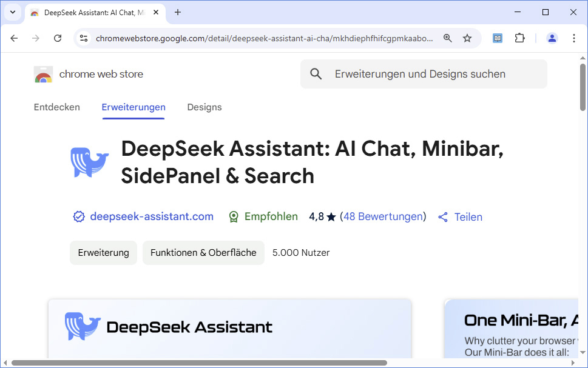
Task: Open the 48 Bewertungen link
Action: pyautogui.click(x=384, y=216)
